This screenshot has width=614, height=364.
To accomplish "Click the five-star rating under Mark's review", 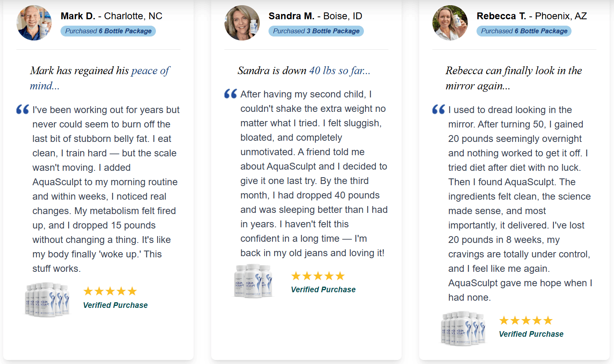I will click(110, 291).
